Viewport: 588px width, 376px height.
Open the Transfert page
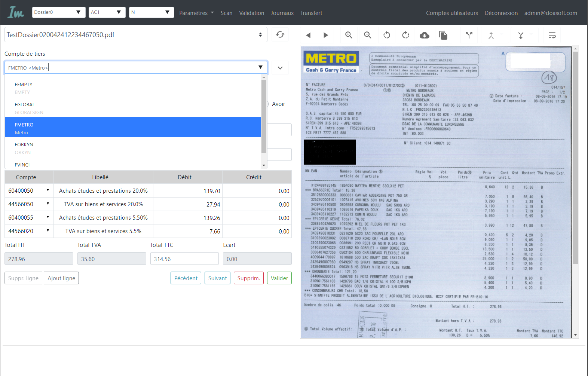click(x=311, y=13)
